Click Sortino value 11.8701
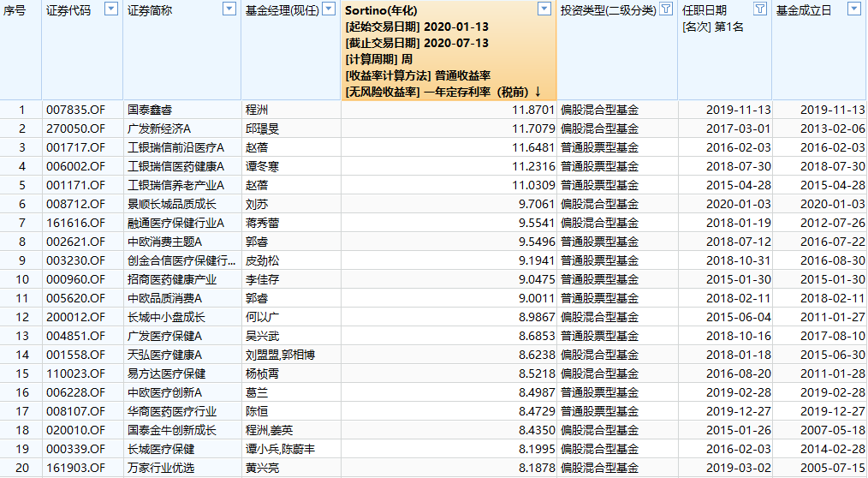The image size is (868, 478). point(533,110)
